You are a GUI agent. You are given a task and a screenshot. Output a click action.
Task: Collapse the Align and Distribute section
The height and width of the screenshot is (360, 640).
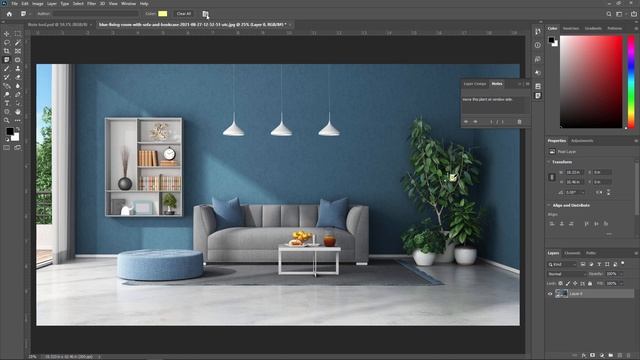(549, 205)
